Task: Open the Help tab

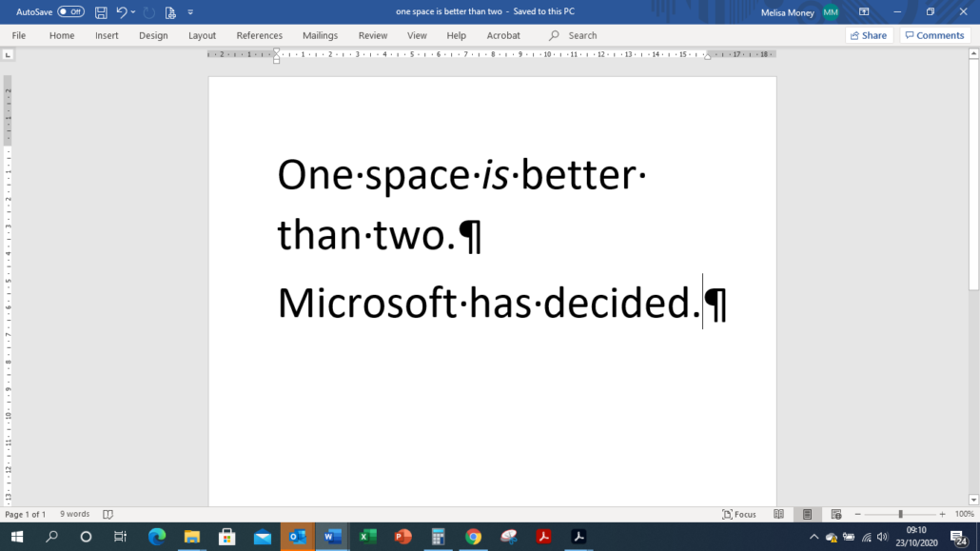Action: (457, 35)
